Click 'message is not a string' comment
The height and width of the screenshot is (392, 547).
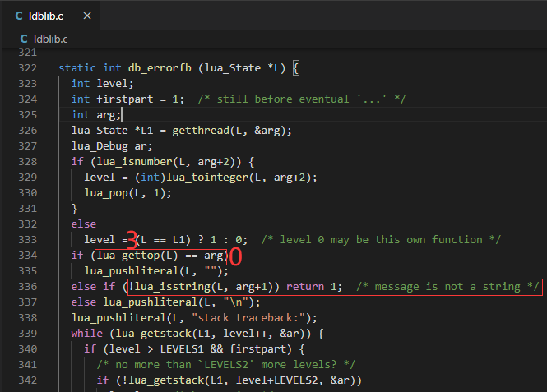pos(447,287)
